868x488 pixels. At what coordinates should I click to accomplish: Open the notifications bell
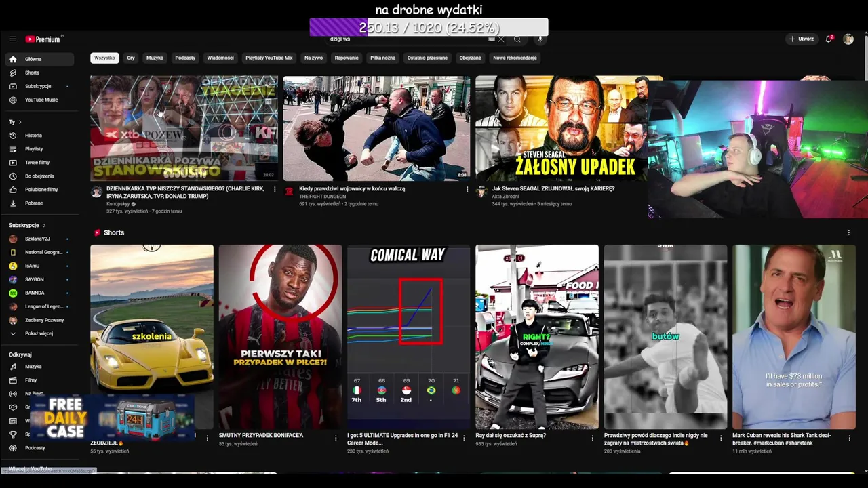click(829, 39)
